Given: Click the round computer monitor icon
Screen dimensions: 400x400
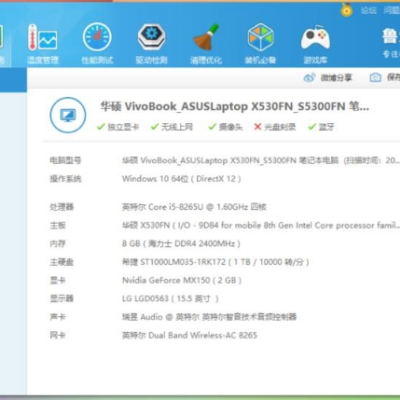Looking at the screenshot, I should pyautogui.click(x=68, y=115).
